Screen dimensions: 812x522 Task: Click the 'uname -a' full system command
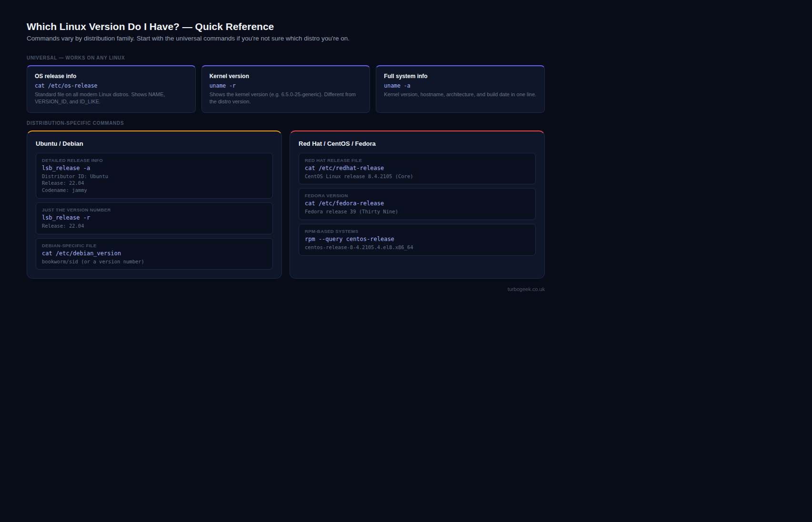(x=397, y=86)
